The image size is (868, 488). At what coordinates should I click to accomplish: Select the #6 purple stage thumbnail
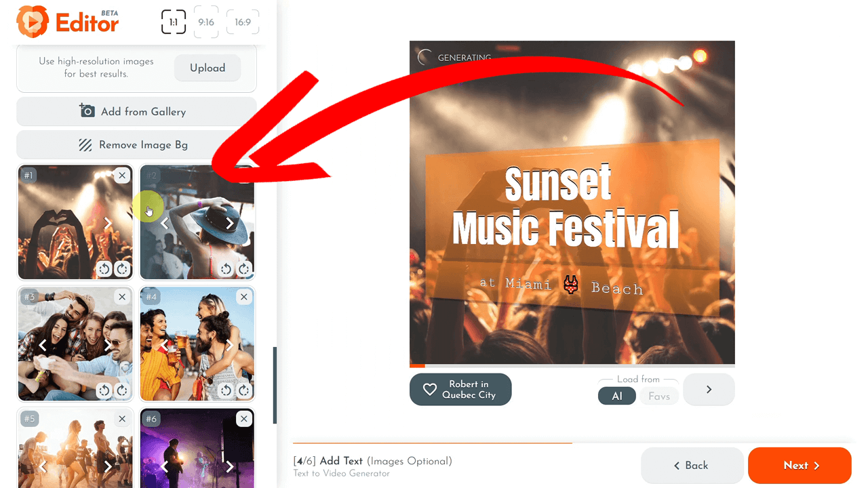[x=197, y=448]
